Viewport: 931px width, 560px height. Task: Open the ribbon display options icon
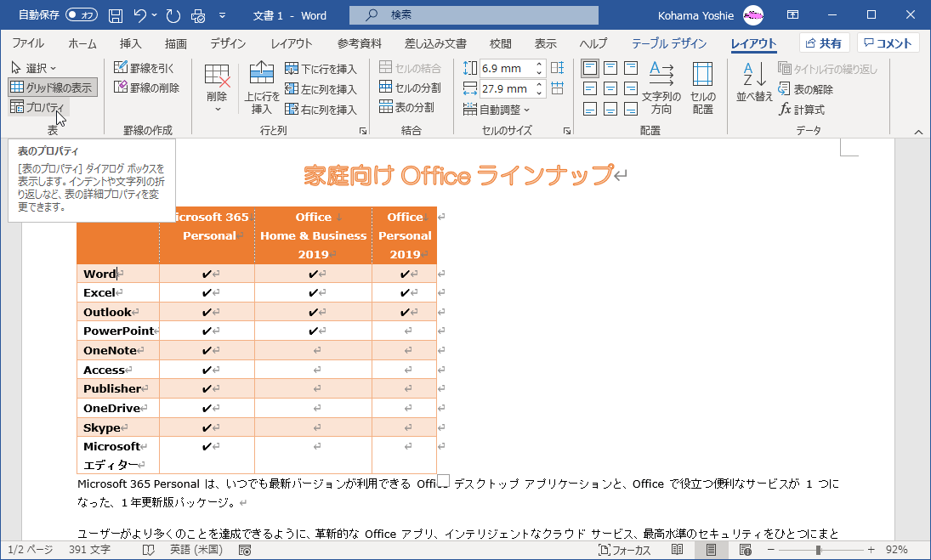click(792, 14)
